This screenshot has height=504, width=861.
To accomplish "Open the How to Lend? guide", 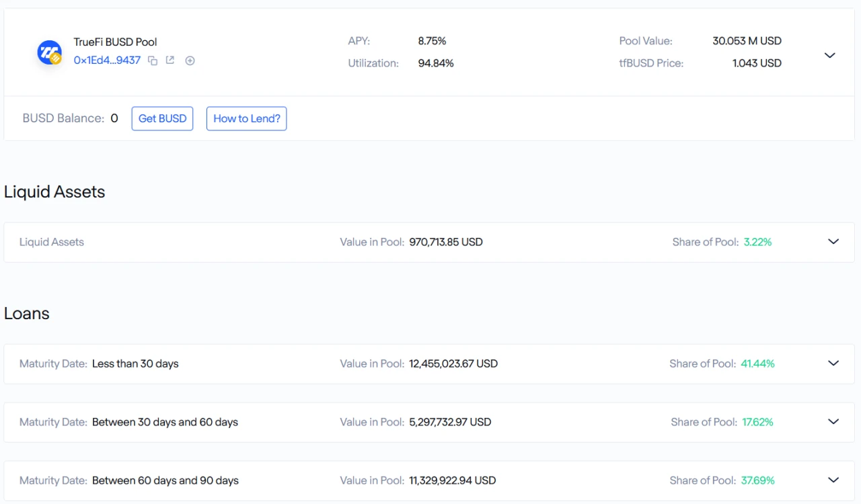I will [x=246, y=118].
